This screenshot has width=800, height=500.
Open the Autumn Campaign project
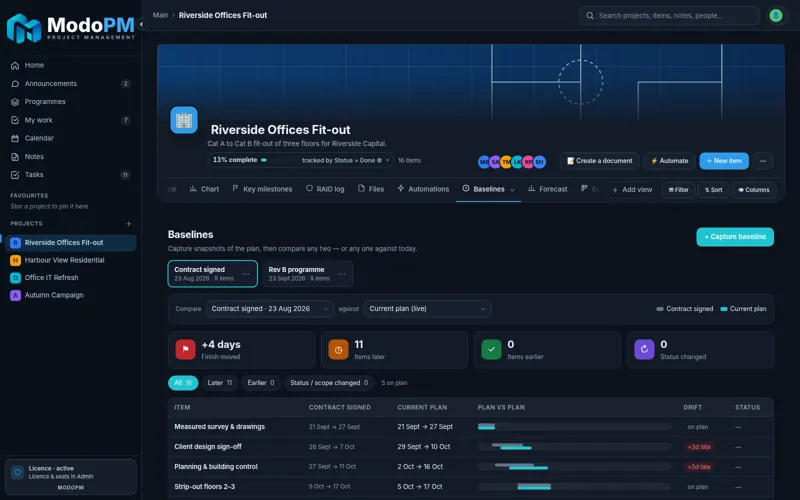pos(70,295)
